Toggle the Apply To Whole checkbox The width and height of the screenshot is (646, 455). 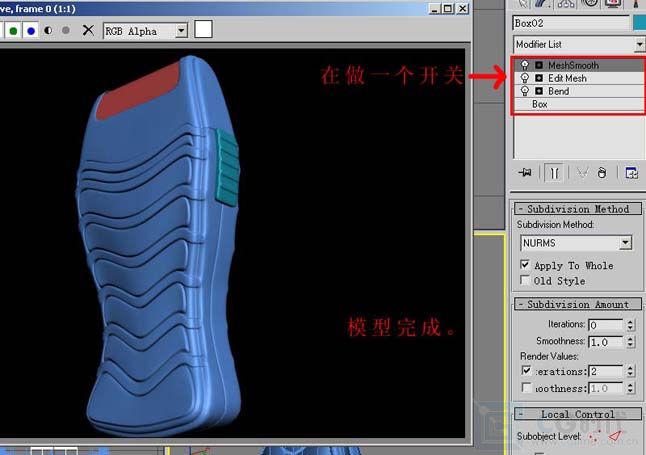click(525, 264)
